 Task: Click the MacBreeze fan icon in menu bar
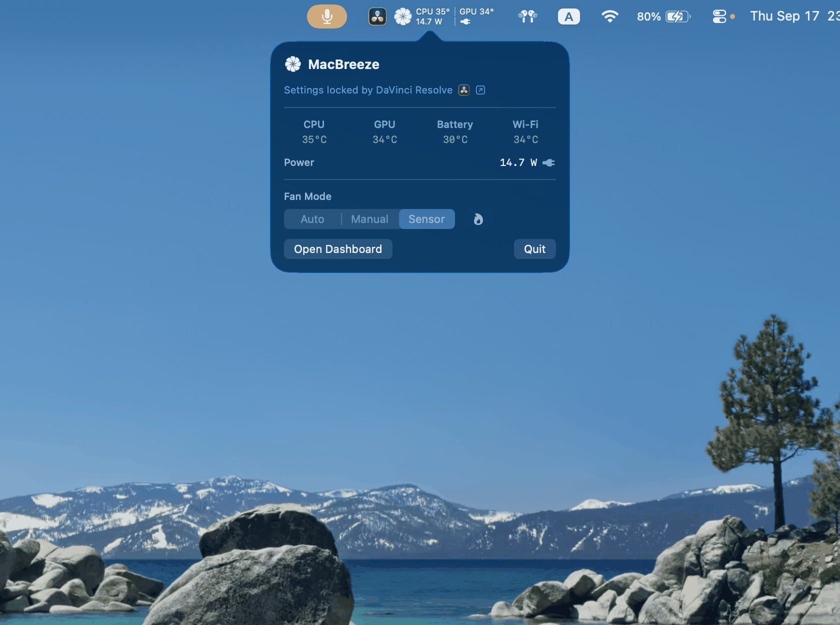[x=403, y=16]
